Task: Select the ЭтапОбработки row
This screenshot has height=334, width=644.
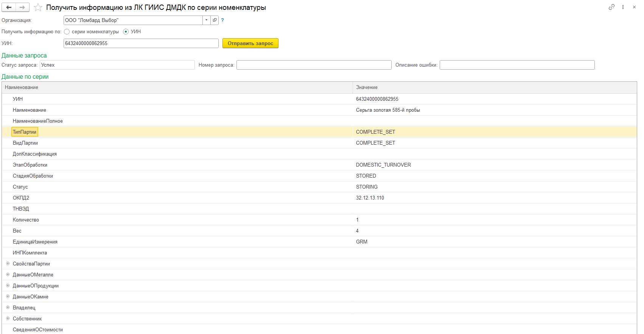Action: click(x=319, y=165)
